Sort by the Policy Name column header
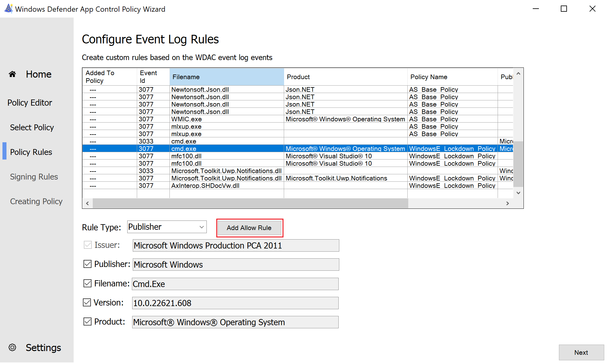 [451, 77]
